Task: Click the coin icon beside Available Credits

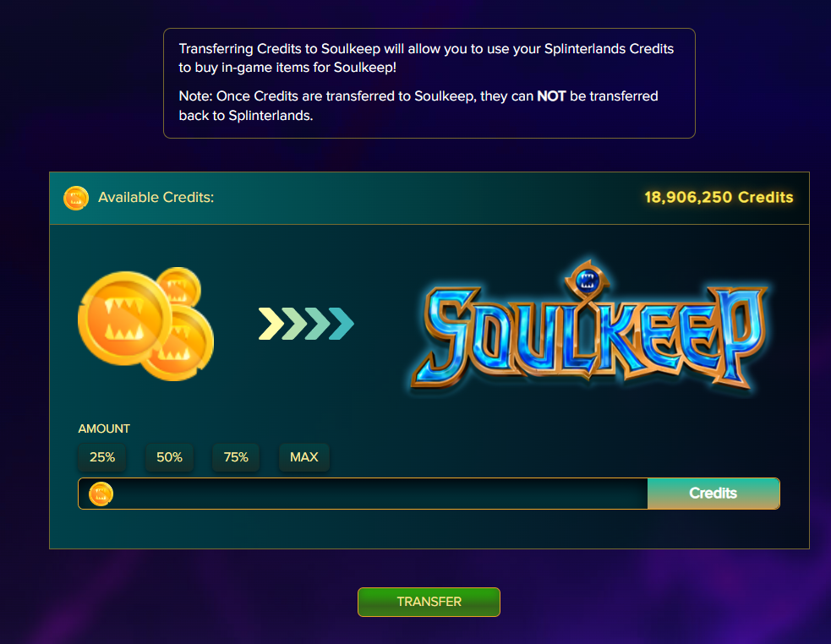Action: tap(76, 198)
